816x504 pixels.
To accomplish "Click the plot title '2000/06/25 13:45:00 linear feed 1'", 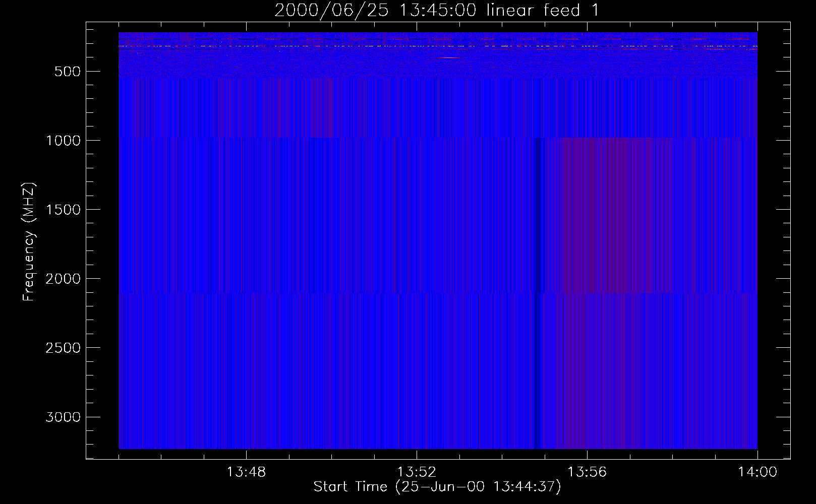I will (x=437, y=10).
